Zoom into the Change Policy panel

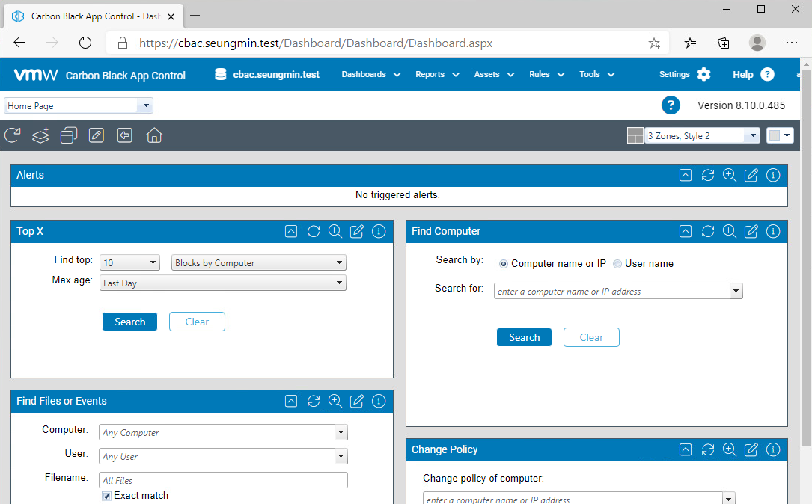(x=729, y=449)
